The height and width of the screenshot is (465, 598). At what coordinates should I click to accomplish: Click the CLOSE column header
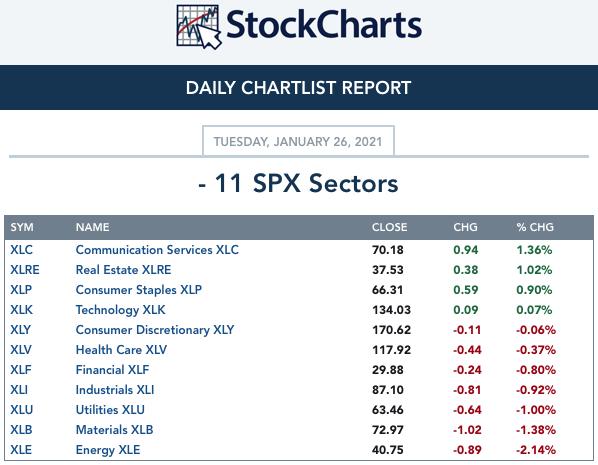(x=389, y=227)
